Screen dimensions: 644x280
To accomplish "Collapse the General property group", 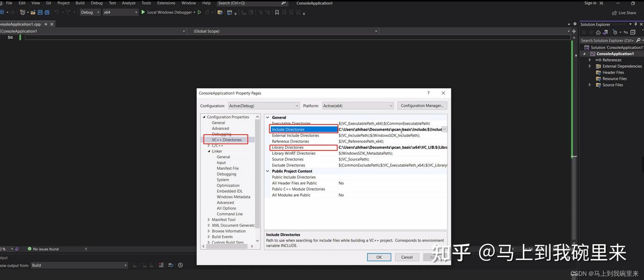I will pyautogui.click(x=267, y=117).
